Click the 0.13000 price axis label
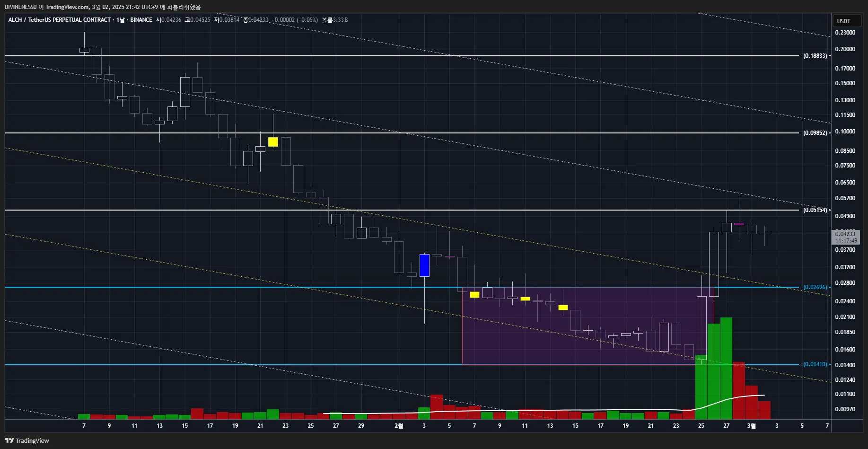 (845, 100)
